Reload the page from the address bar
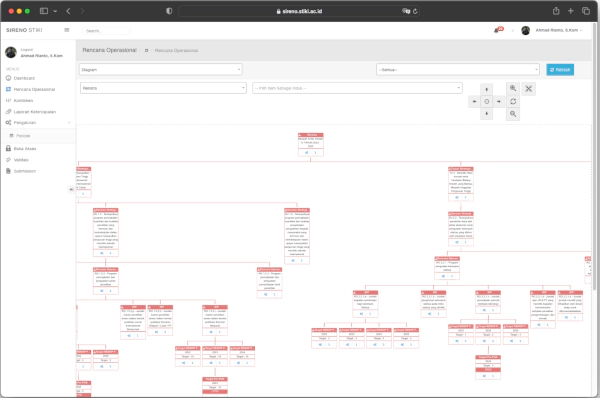This screenshot has height=398, width=600. [x=415, y=11]
